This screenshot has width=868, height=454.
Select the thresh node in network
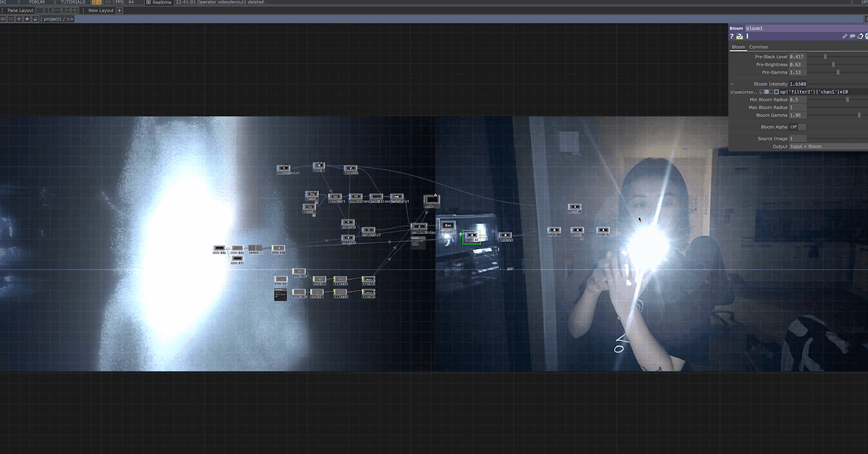(x=351, y=168)
